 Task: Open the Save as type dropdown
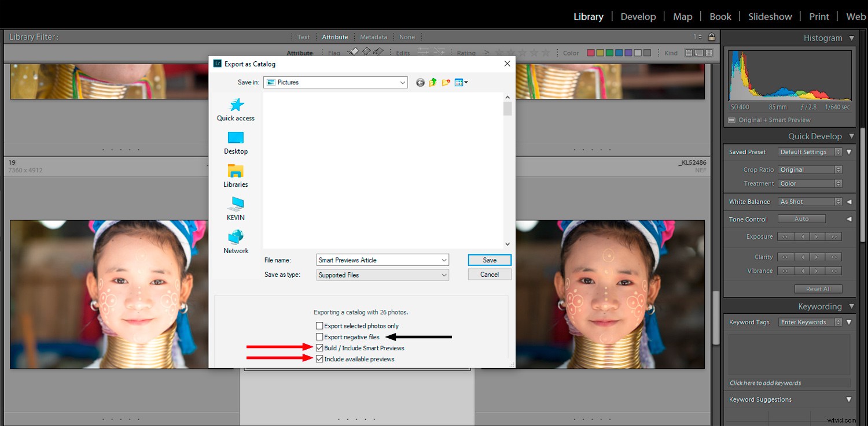(444, 275)
